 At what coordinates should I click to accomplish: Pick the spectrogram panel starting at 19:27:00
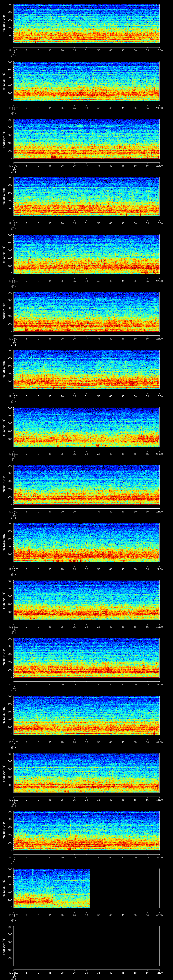point(86,485)
